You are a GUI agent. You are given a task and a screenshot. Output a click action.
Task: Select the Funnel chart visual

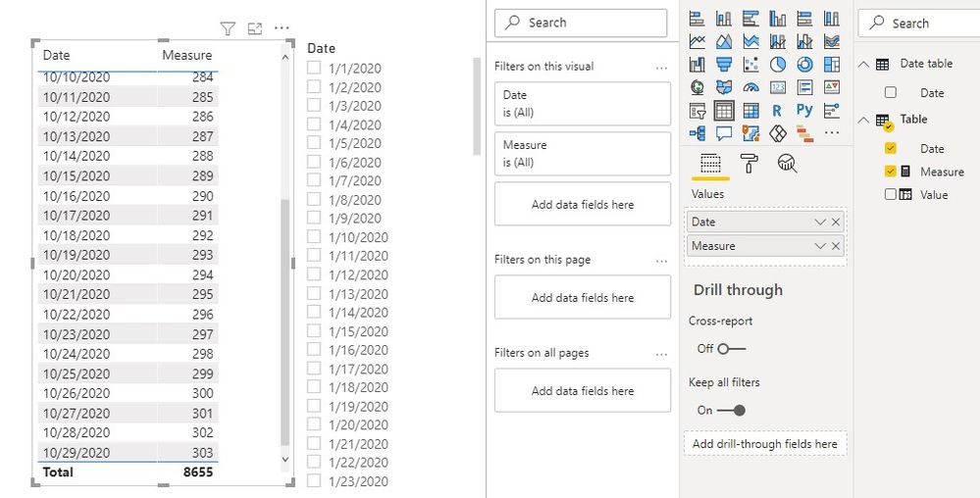[x=724, y=64]
